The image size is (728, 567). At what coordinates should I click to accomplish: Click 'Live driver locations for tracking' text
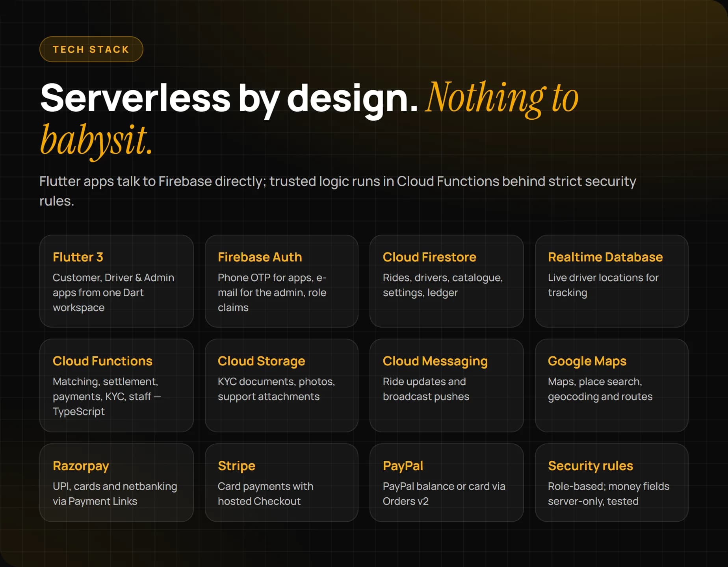coord(603,285)
